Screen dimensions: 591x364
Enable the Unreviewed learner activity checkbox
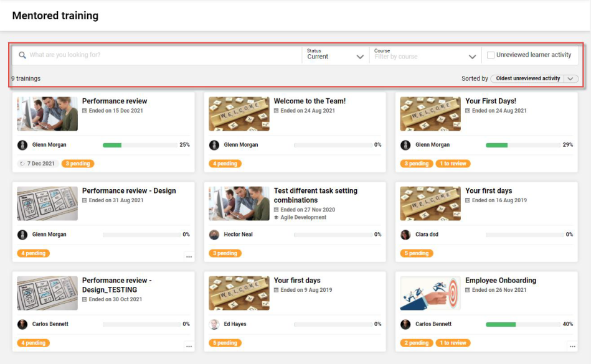[491, 55]
